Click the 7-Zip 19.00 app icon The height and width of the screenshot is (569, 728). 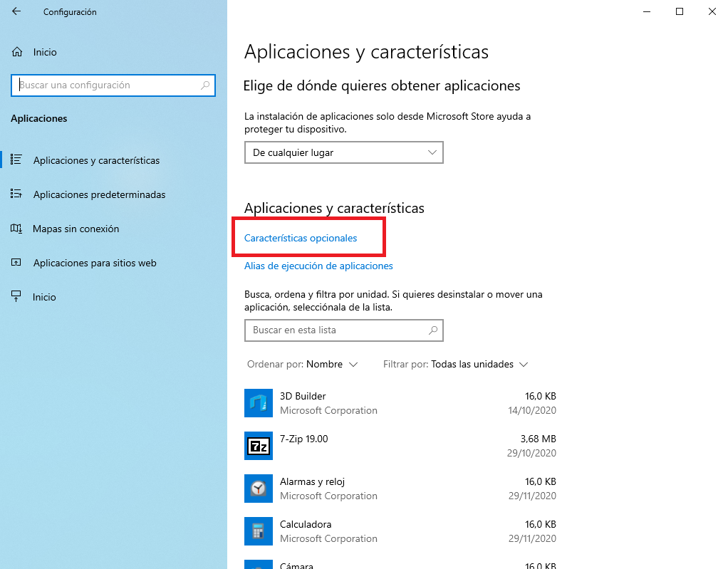[x=257, y=446]
